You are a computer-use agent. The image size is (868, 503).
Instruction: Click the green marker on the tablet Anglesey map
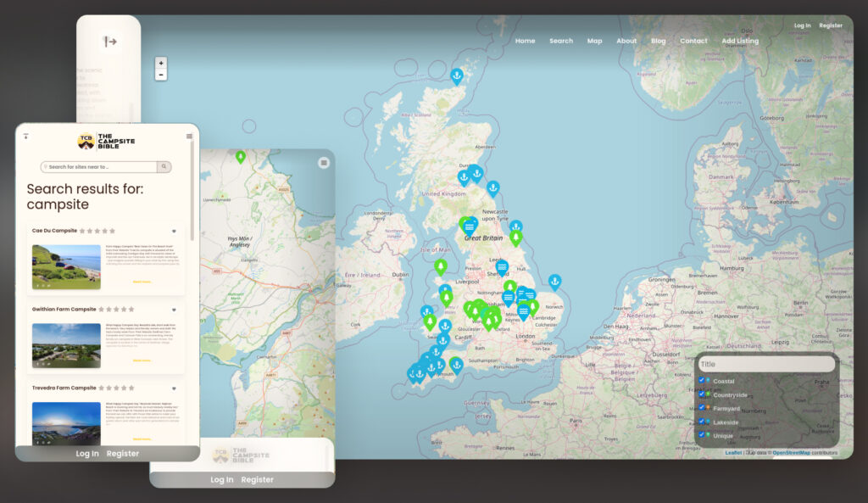point(240,157)
